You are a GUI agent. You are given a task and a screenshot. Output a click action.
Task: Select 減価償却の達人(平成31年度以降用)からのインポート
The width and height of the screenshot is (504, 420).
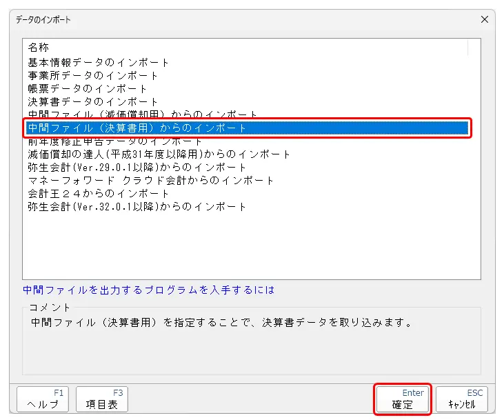pyautogui.click(x=159, y=154)
